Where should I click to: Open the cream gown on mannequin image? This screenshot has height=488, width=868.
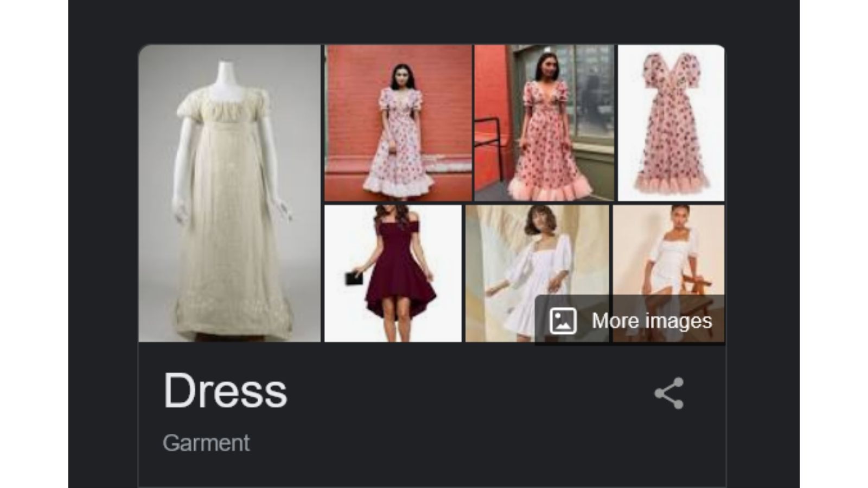pos(229,193)
